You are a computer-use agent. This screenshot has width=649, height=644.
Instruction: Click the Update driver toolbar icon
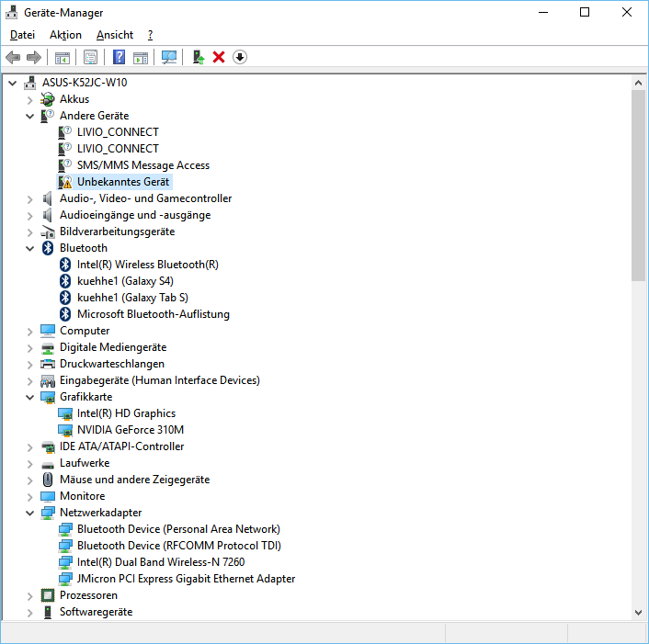pos(199,57)
